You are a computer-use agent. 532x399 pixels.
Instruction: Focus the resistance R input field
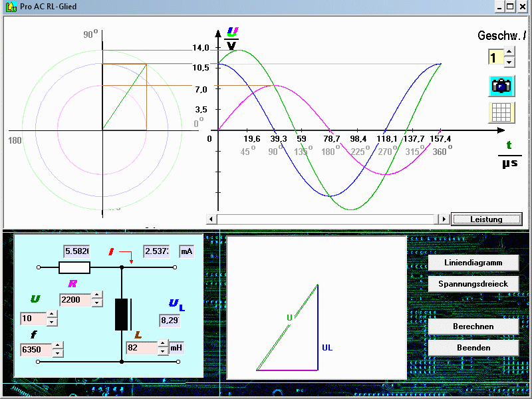[75, 300]
